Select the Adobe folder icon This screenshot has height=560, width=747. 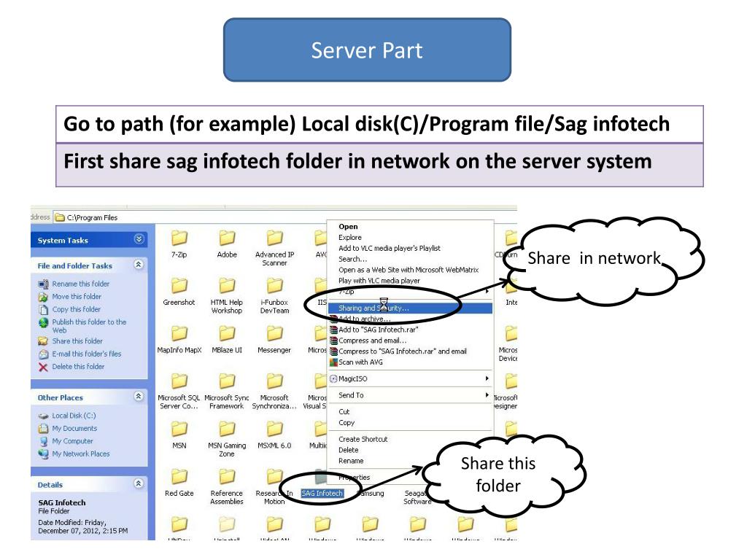click(227, 238)
